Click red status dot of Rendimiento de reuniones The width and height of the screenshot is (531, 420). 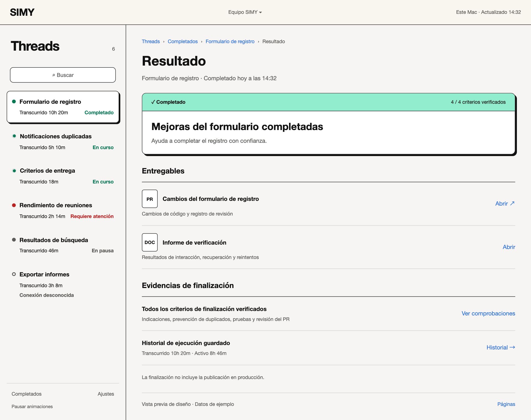[x=14, y=205]
